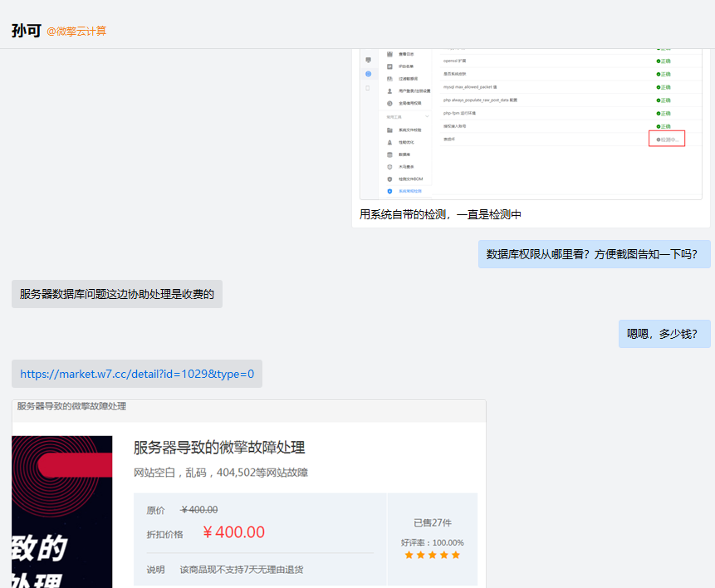
Task: Click the contact name 孙可 in header
Action: 27,31
